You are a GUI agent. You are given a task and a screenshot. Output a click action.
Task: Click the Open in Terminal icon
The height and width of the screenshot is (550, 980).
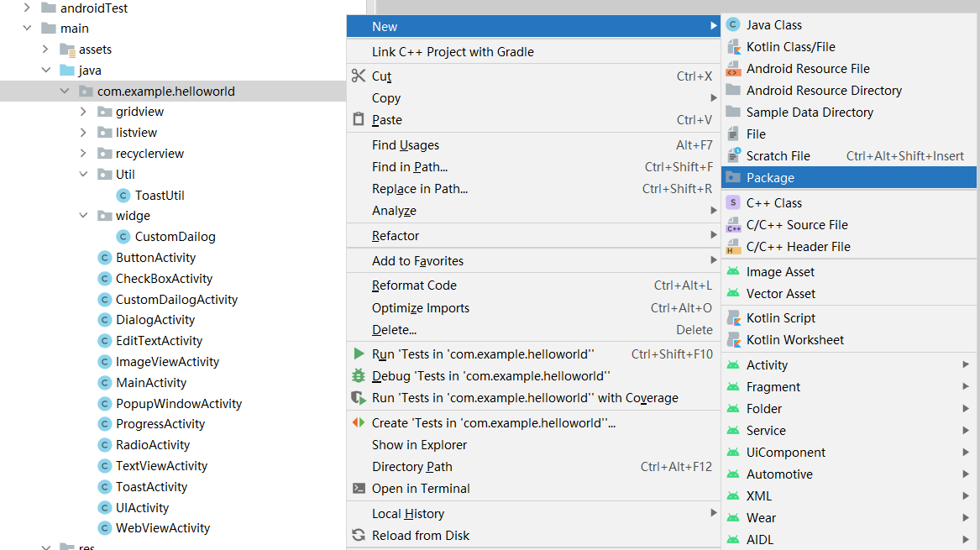pos(359,489)
